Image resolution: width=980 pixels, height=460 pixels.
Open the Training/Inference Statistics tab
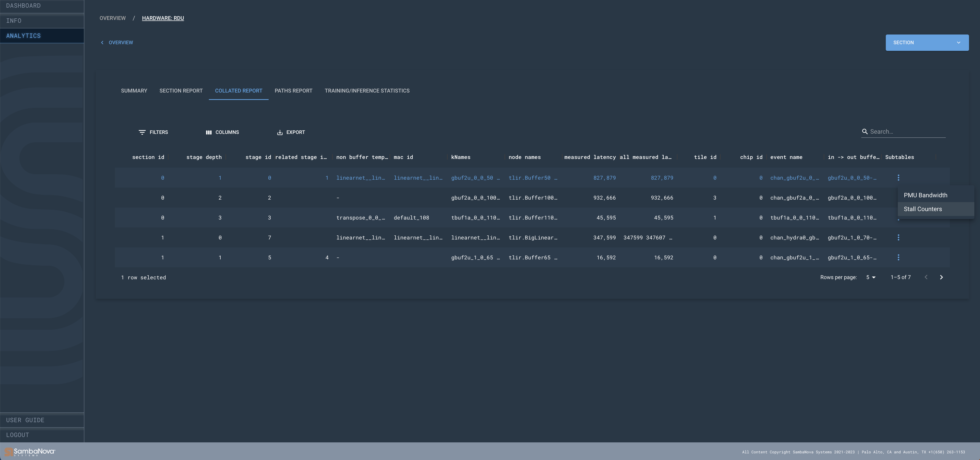point(367,91)
